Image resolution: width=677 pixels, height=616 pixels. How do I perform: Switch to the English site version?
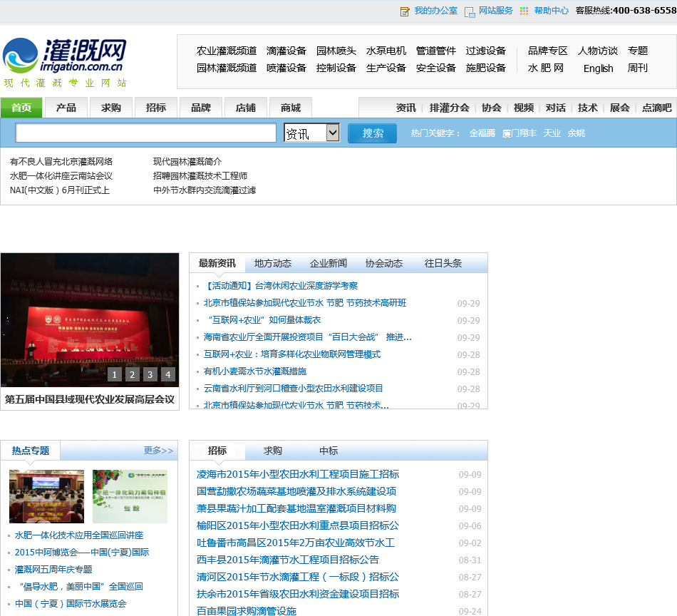click(x=598, y=68)
